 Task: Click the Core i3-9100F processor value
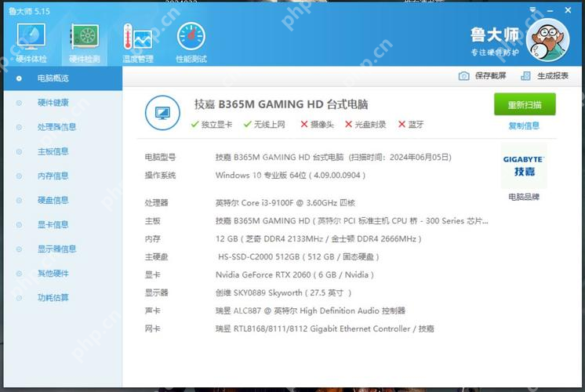point(285,203)
